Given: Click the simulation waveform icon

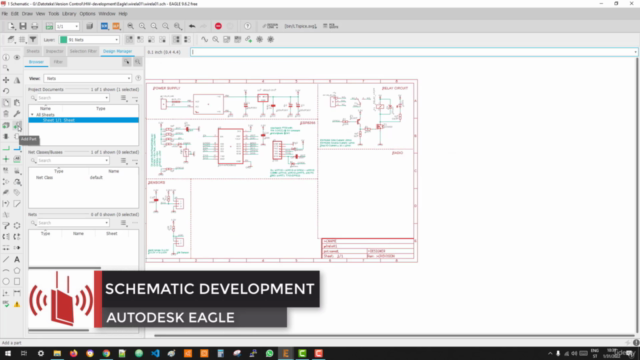Looking at the screenshot, I should (204, 40).
